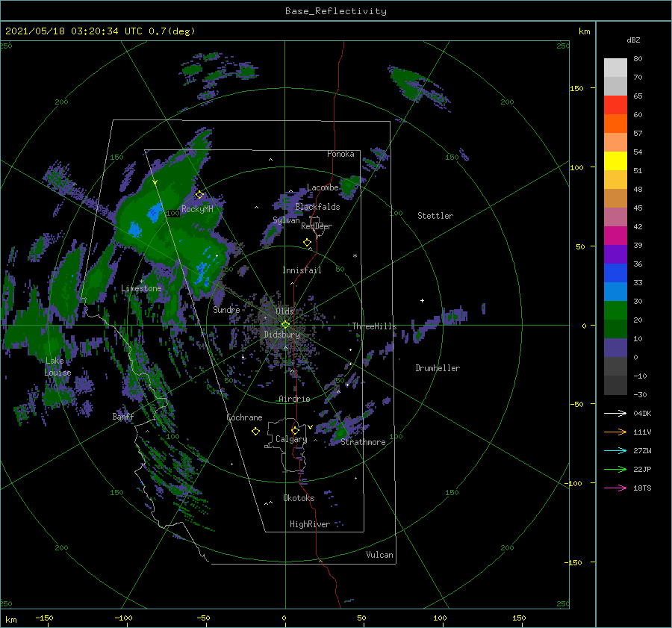The width and height of the screenshot is (672, 628).
Task: Select the yellow diamond marker below Cochrane
Action: coord(255,432)
